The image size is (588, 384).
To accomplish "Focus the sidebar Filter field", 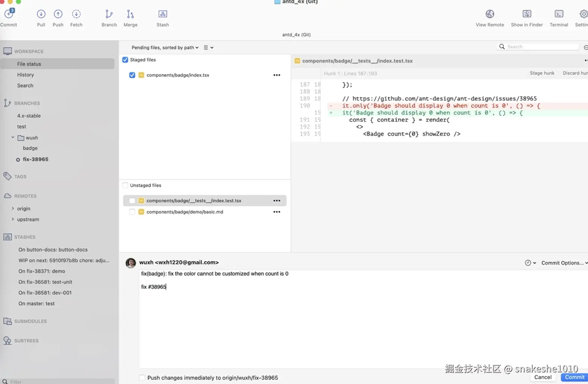I will [58, 381].
